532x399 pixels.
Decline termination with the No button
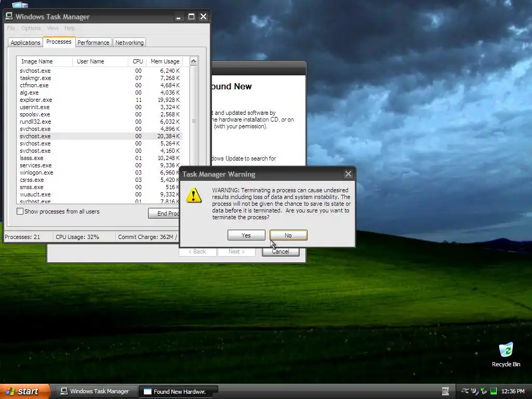pyautogui.click(x=288, y=235)
